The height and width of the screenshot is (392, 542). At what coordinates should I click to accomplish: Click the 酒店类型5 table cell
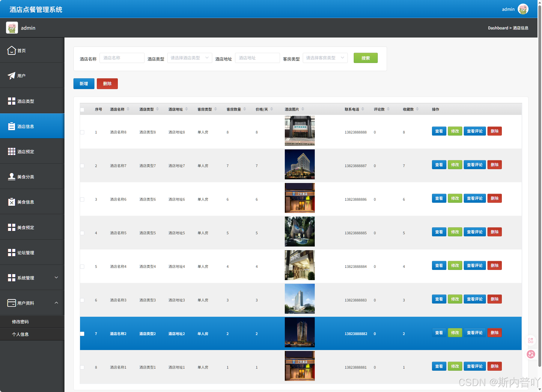pyautogui.click(x=147, y=233)
